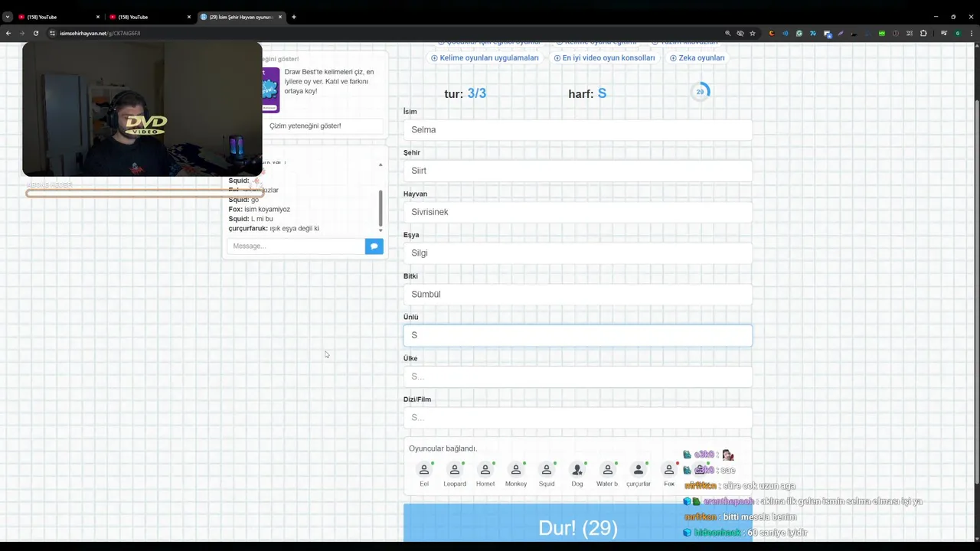Image resolution: width=980 pixels, height=551 pixels.
Task: Click the Squid player avatar
Action: (547, 470)
